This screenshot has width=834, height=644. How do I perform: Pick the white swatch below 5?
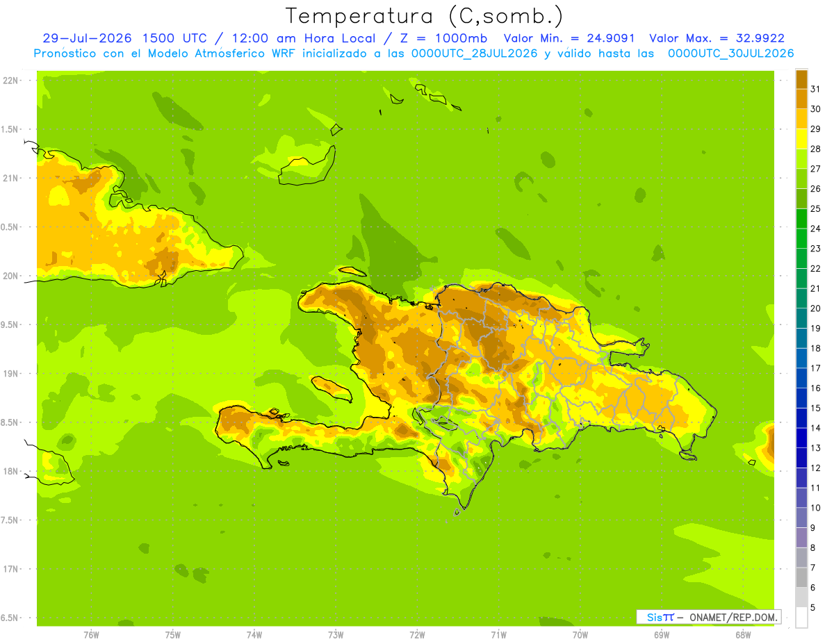(x=801, y=618)
